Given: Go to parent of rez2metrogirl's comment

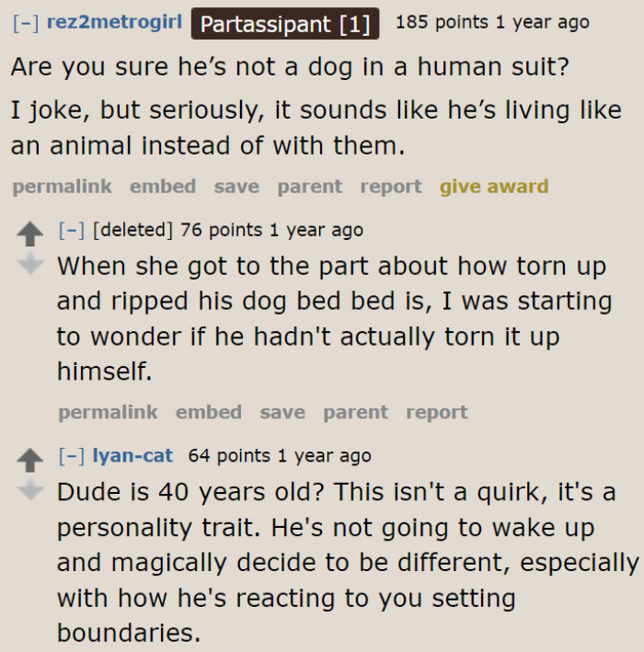Looking at the screenshot, I should [x=309, y=187].
